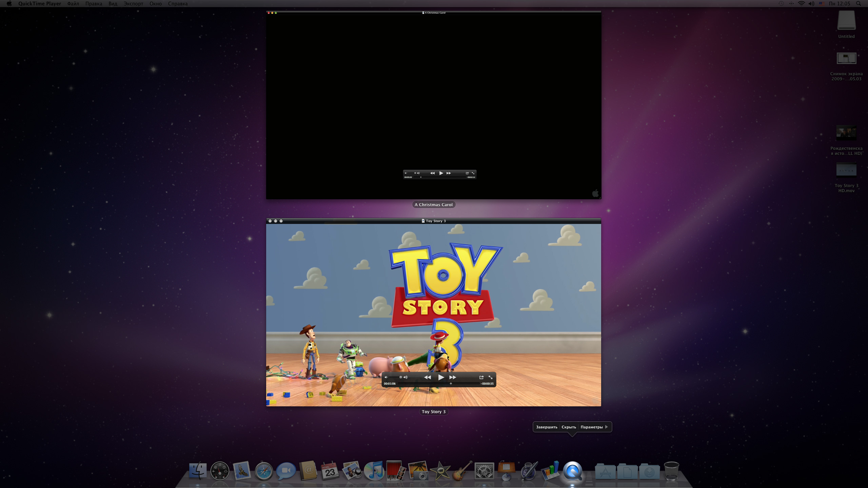Open the Вид menu
868x488 pixels.
(x=113, y=4)
